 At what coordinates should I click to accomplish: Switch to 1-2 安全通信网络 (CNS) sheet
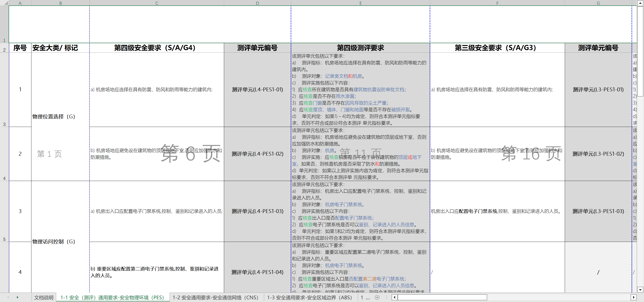click(215, 298)
